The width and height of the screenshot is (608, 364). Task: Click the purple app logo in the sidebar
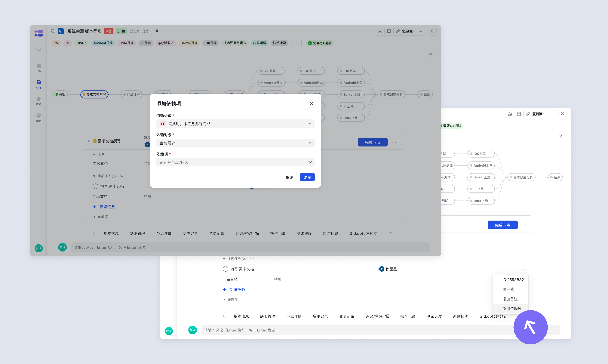click(39, 33)
